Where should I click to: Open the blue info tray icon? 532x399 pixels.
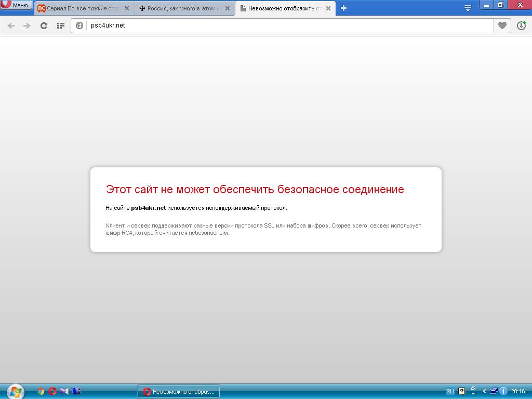(x=503, y=391)
